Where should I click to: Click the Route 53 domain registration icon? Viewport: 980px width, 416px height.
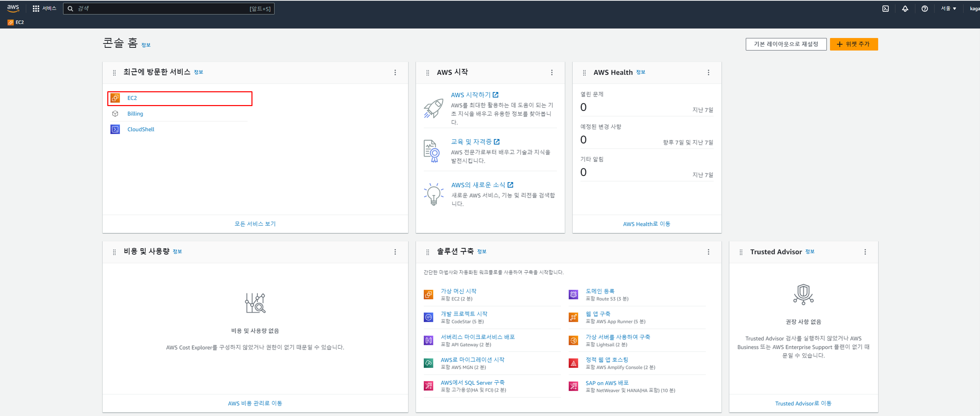click(573, 294)
